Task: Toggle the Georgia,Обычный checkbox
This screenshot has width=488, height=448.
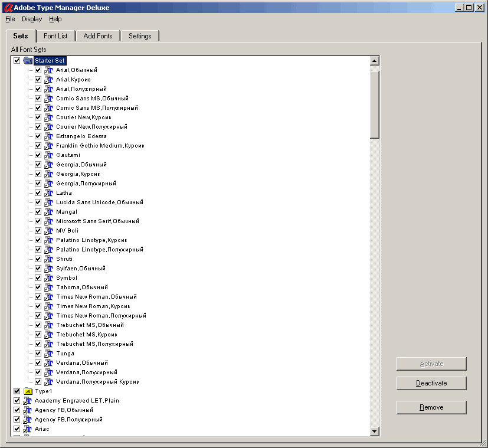Action: click(38, 164)
